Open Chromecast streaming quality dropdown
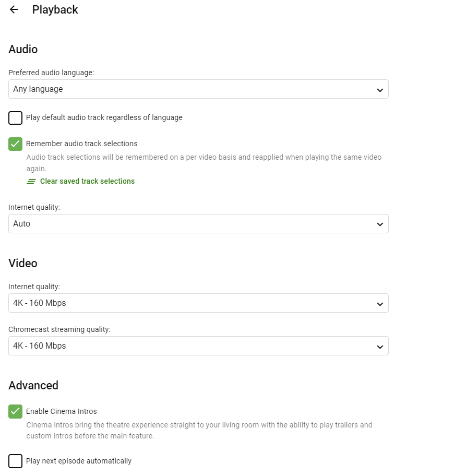The image size is (455, 476). [x=198, y=346]
